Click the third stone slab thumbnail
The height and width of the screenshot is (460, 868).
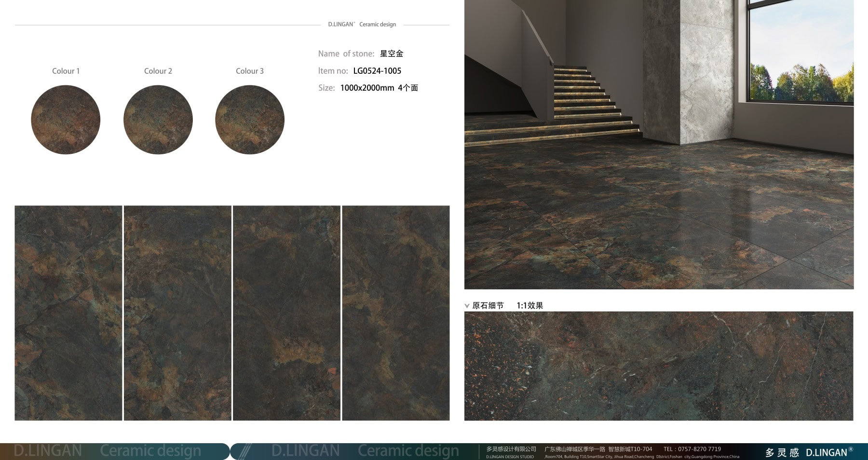(x=286, y=313)
